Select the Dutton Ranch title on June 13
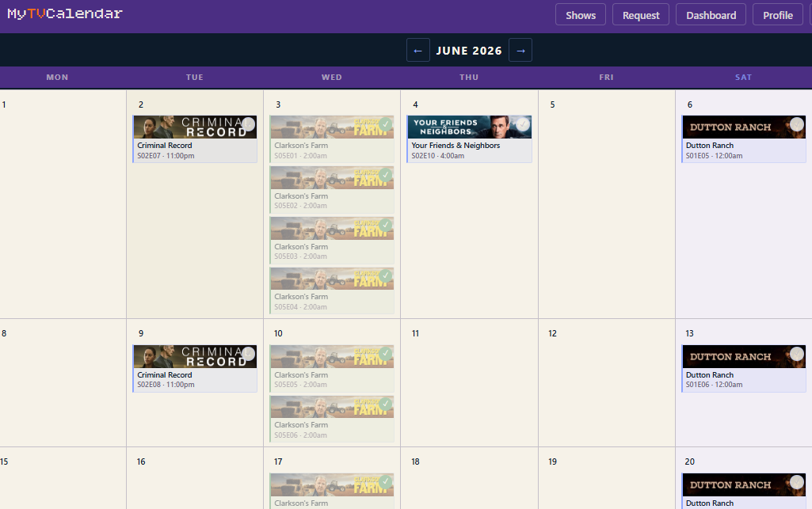The height and width of the screenshot is (509, 812). (710, 375)
